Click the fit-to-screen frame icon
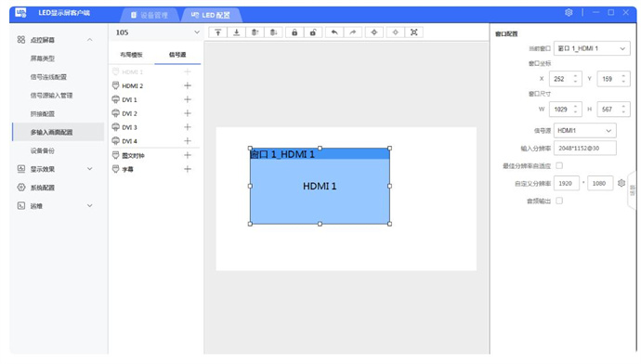641x364 pixels. [x=413, y=32]
